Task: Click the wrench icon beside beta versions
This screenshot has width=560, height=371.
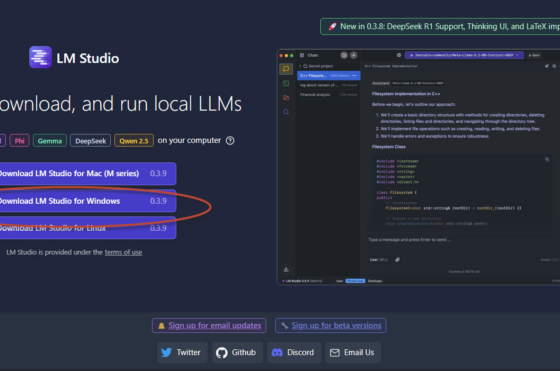Action: coord(285,326)
